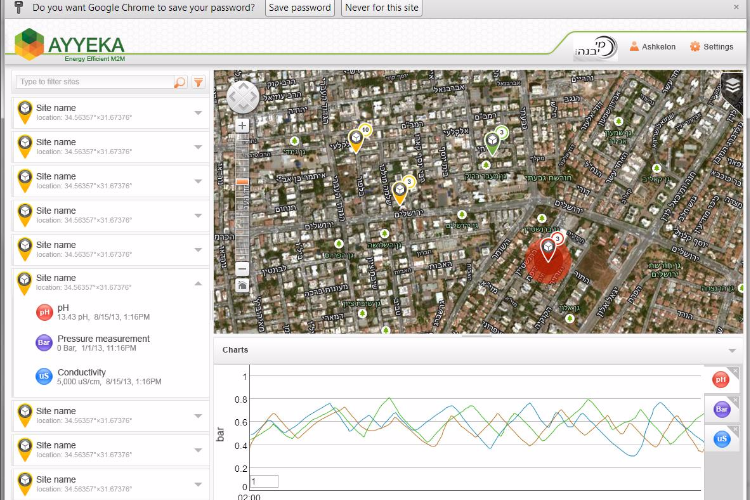Remove the Bar chart tab with its x
The image size is (750, 500).
(x=736, y=400)
